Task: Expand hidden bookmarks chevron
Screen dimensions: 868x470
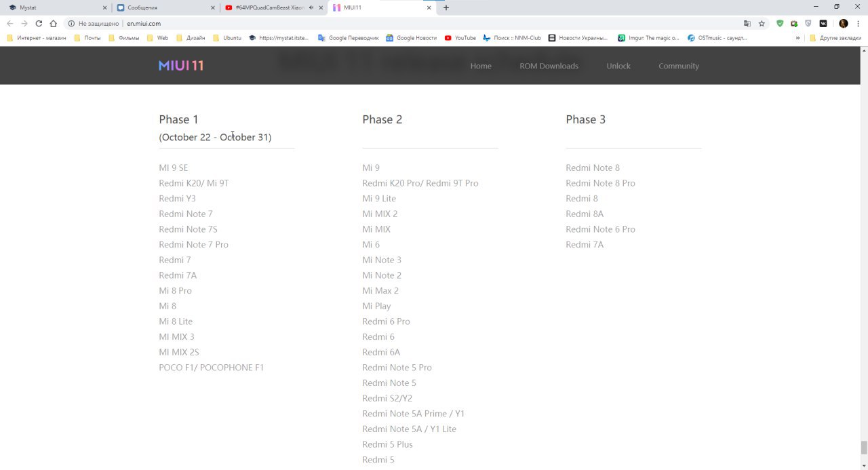Action: click(797, 38)
